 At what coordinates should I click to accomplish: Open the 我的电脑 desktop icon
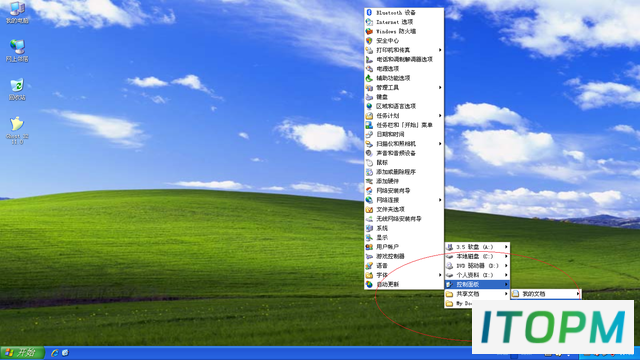pyautogui.click(x=17, y=12)
